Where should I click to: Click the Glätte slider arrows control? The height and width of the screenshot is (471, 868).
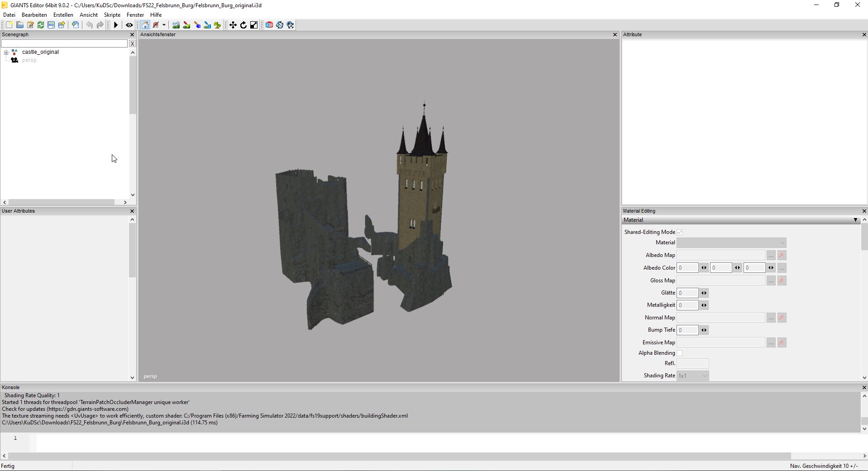coord(704,293)
